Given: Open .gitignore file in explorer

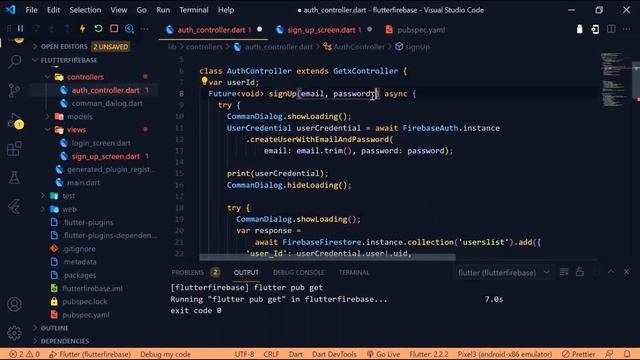Looking at the screenshot, I should 79,249.
